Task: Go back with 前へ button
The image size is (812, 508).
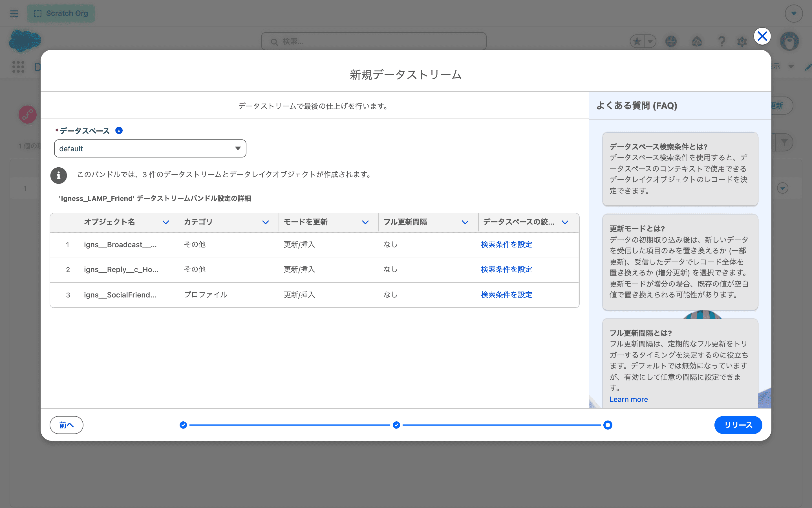Action: tap(67, 425)
